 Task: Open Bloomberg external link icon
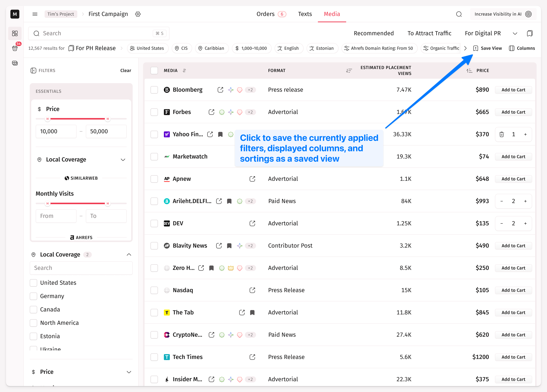pos(220,90)
